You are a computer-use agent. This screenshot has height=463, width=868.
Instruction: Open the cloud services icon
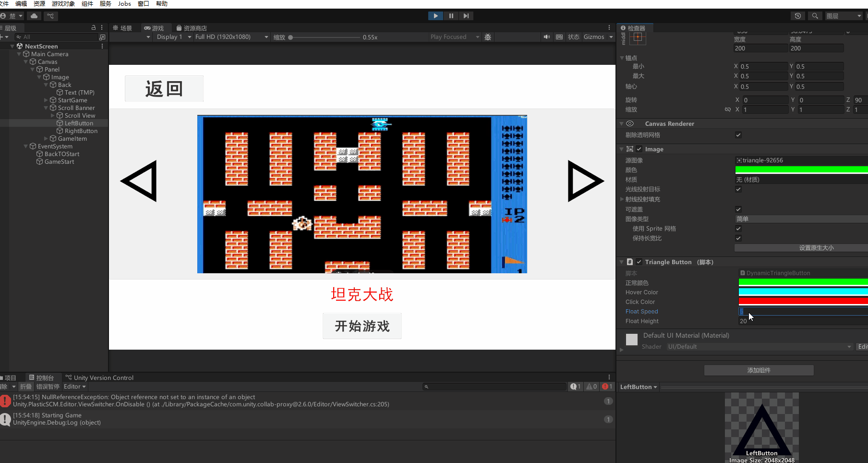pyautogui.click(x=34, y=16)
